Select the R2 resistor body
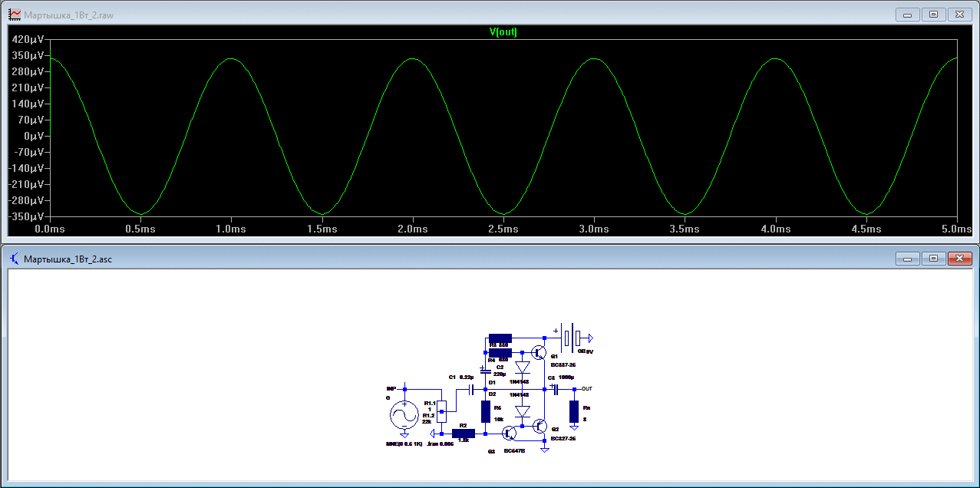Viewport: 980px width, 488px height. pyautogui.click(x=464, y=434)
